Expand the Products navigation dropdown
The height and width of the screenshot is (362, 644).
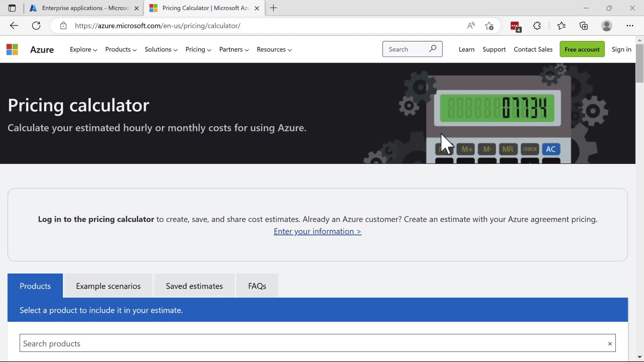(121, 50)
